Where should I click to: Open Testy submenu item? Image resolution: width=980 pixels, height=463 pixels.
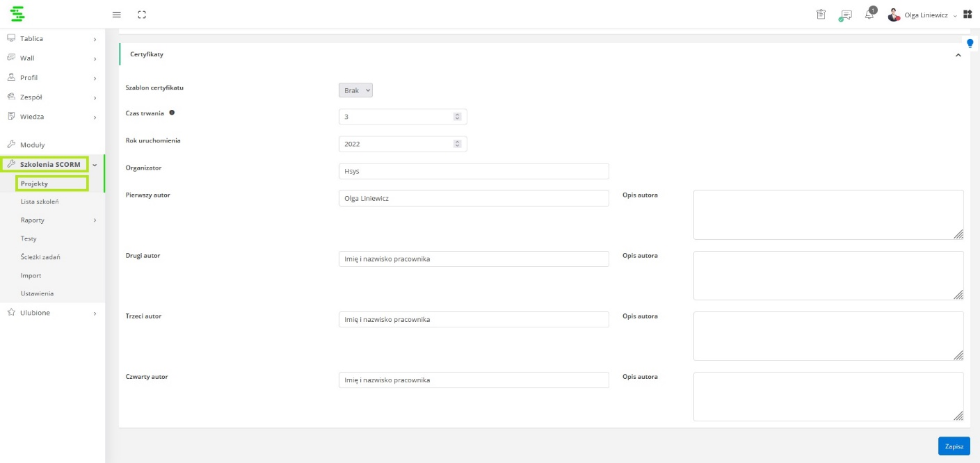(29, 238)
